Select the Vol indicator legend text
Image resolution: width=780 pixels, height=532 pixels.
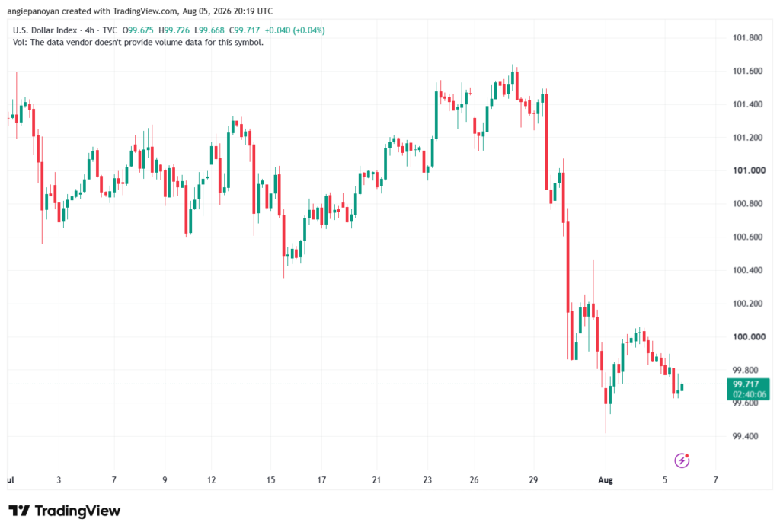pyautogui.click(x=138, y=43)
